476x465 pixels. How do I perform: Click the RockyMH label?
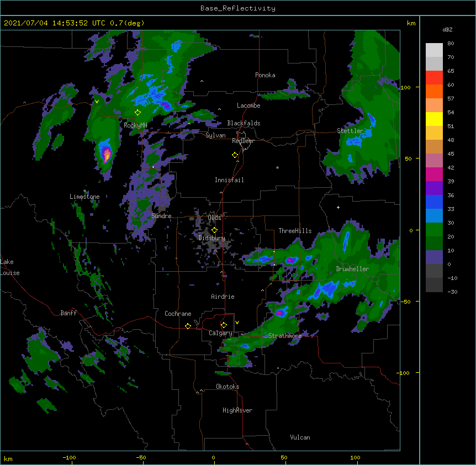135,125
